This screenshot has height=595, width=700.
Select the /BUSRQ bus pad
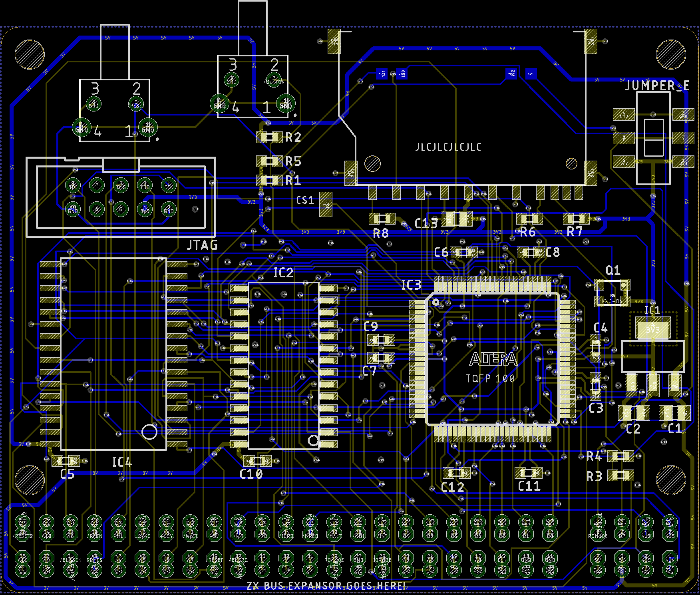tap(239, 558)
